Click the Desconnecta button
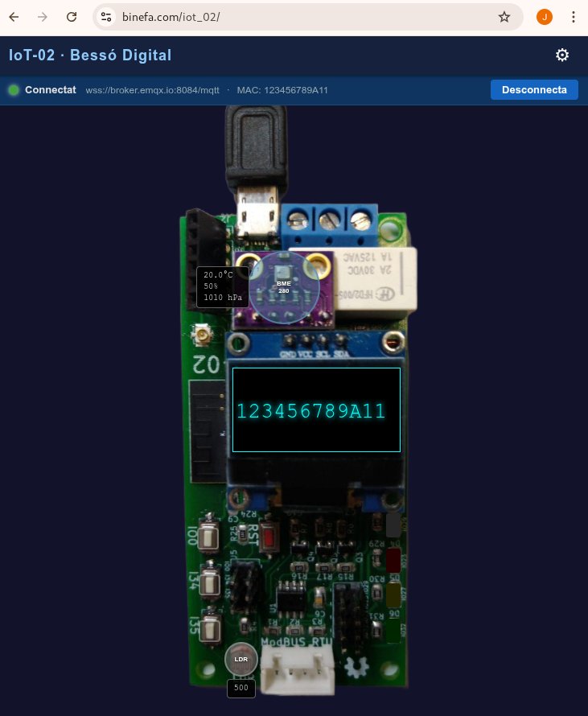Image resolution: width=588 pixels, height=716 pixels. [x=534, y=90]
